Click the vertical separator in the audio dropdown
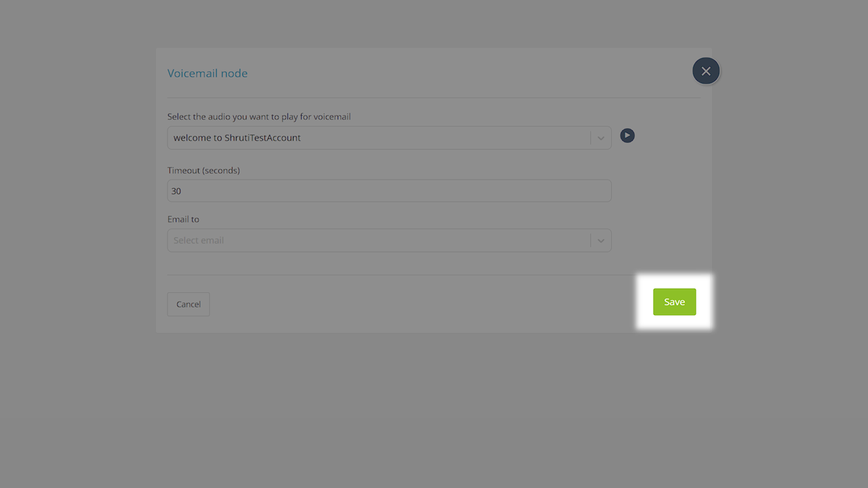Image resolution: width=868 pixels, height=488 pixels. (591, 138)
